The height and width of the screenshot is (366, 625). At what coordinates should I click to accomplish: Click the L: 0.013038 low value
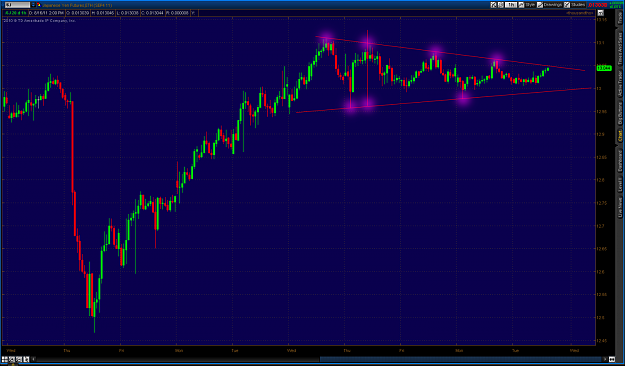pyautogui.click(x=128, y=13)
